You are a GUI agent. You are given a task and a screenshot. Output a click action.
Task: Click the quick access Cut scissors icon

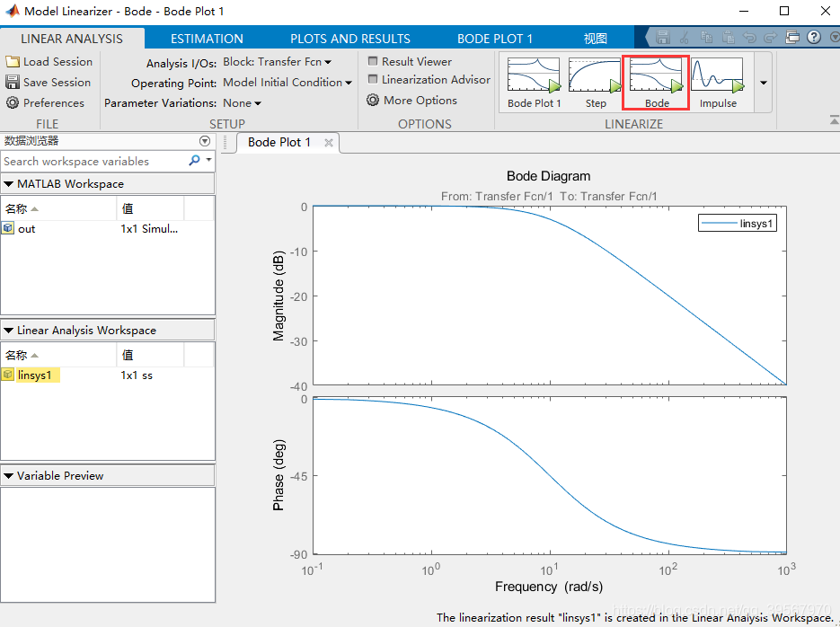(684, 38)
